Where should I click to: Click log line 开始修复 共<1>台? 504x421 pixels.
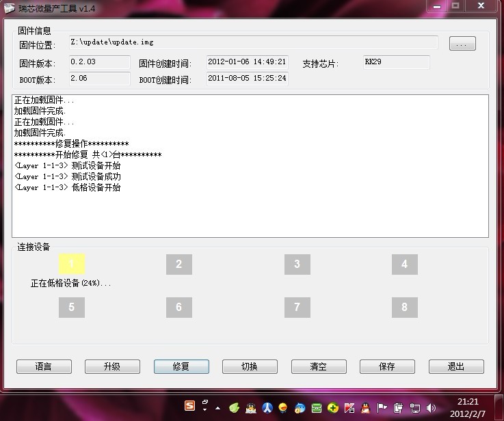88,154
